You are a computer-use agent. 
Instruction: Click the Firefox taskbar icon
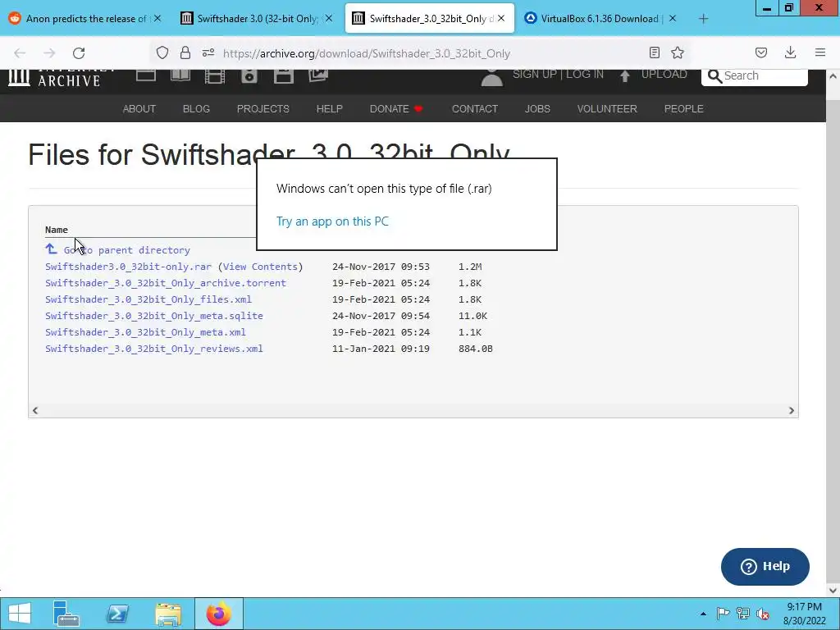[218, 614]
